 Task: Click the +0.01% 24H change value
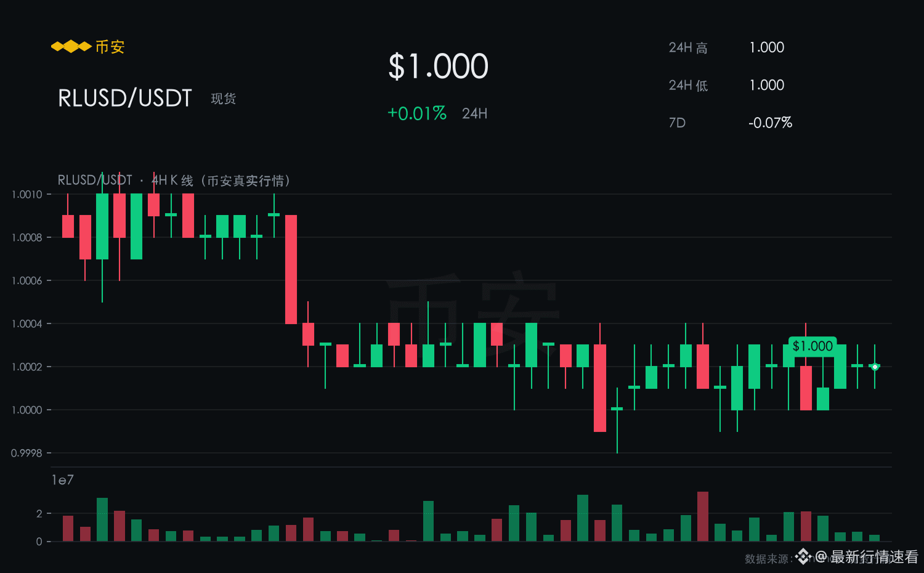click(417, 113)
